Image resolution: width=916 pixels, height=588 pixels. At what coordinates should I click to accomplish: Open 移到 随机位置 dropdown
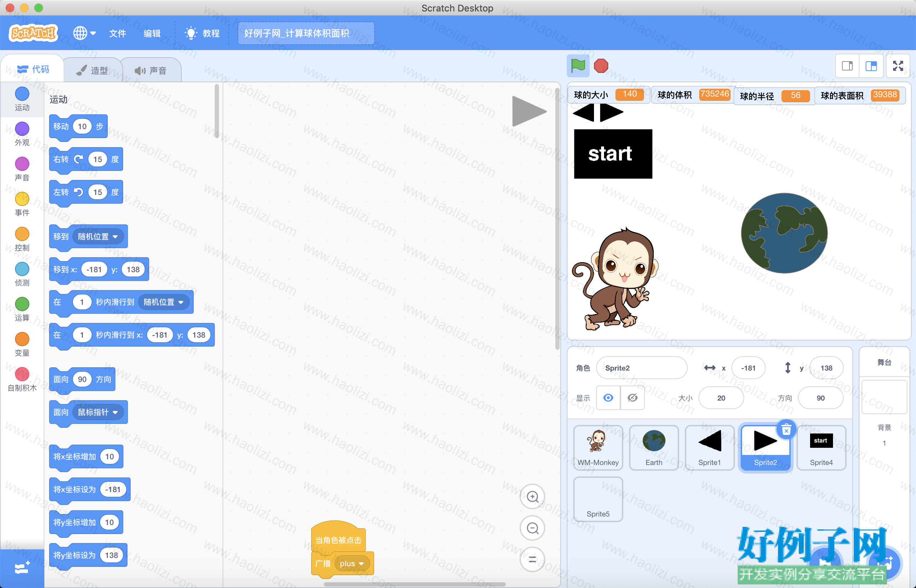(x=98, y=237)
